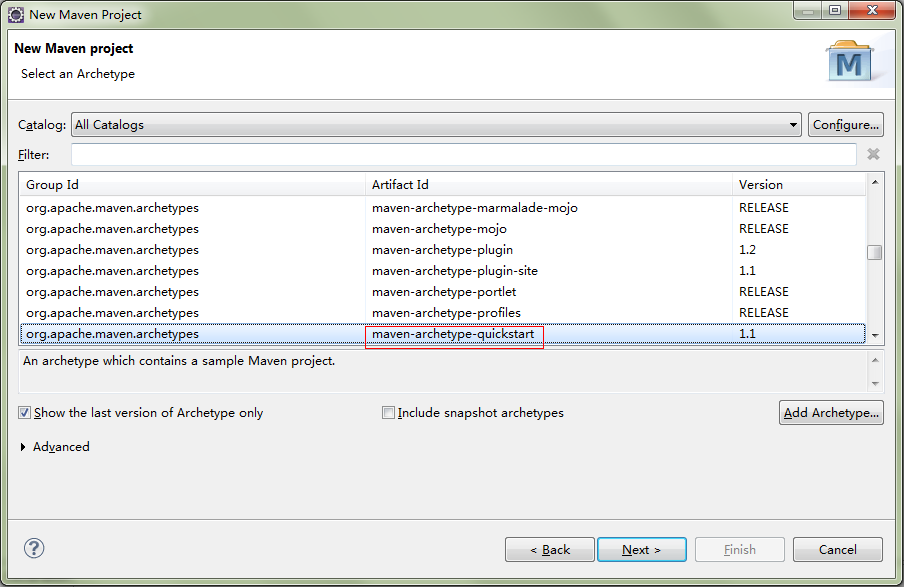Screen dimensions: 904x587
Task: Click the help question mark icon
Action: coord(34,548)
